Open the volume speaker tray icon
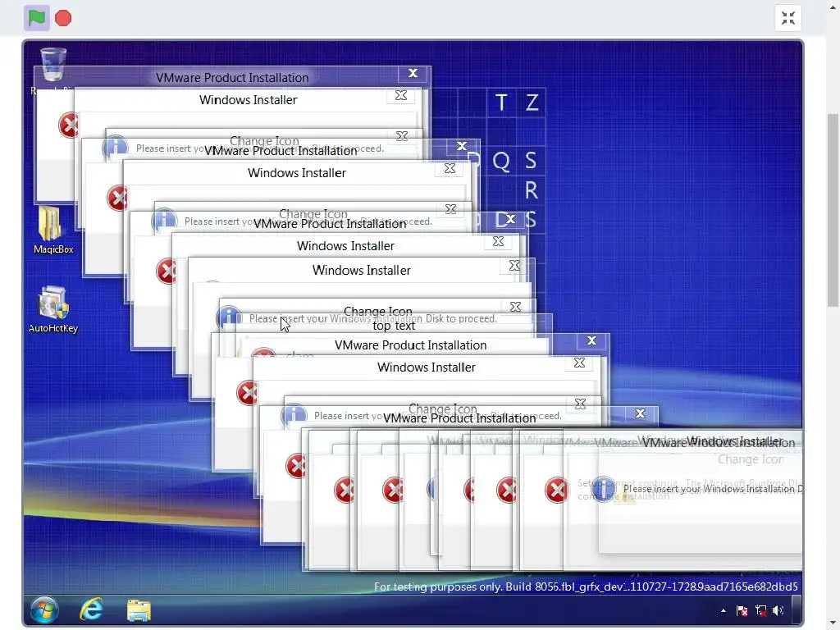Image resolution: width=840 pixels, height=630 pixels. 778,610
